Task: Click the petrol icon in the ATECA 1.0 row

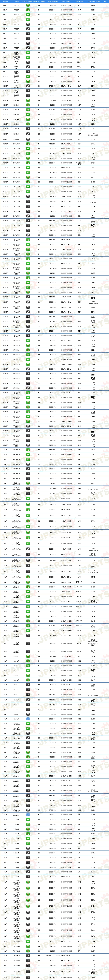Action: [x=28, y=5]
